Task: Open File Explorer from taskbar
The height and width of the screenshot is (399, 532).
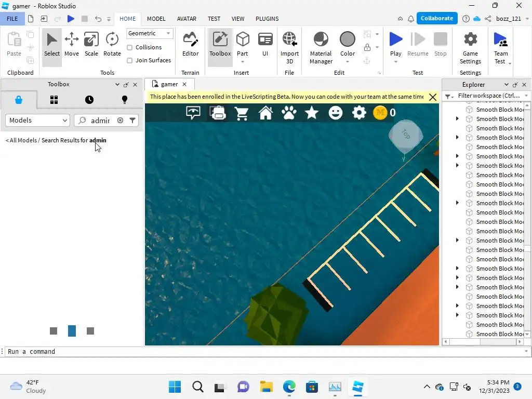Action: pos(267,387)
